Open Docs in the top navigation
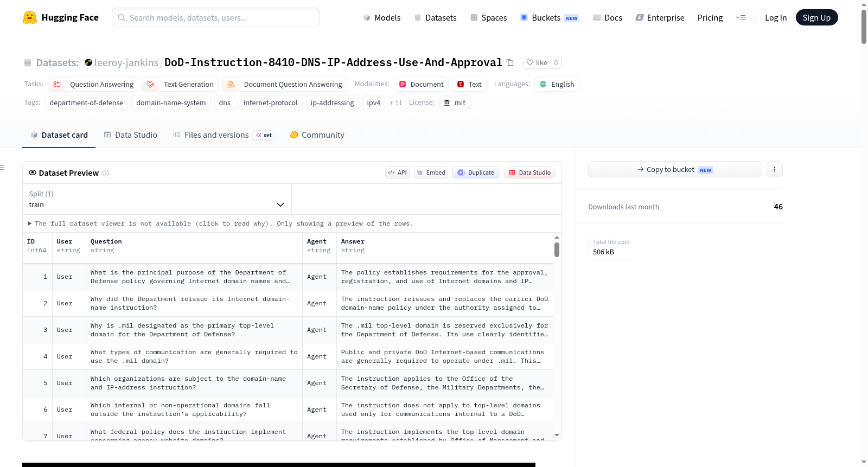 point(608,17)
